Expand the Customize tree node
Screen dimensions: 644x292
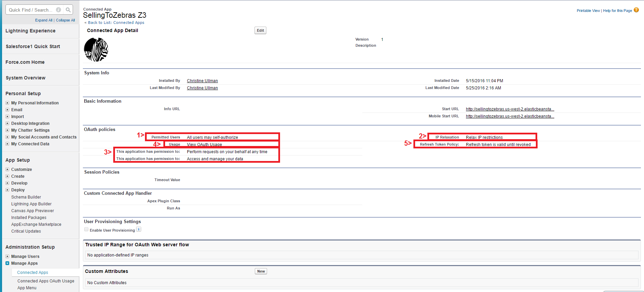[x=8, y=170]
